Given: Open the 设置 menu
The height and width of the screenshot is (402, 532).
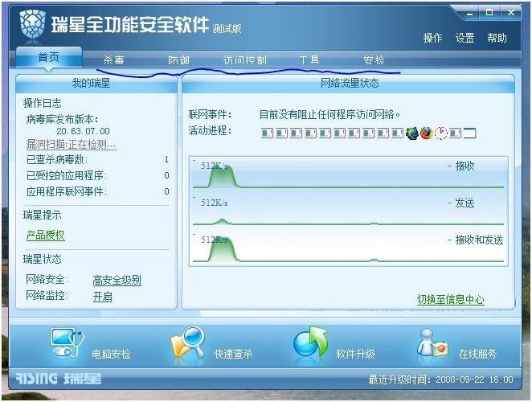Looking at the screenshot, I should tap(464, 38).
